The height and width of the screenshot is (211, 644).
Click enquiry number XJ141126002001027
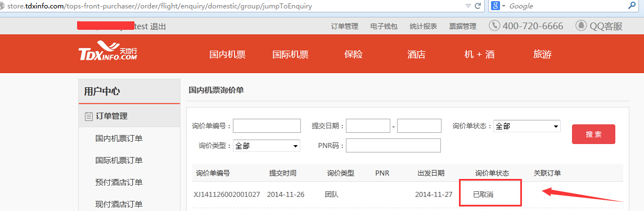pyautogui.click(x=227, y=194)
